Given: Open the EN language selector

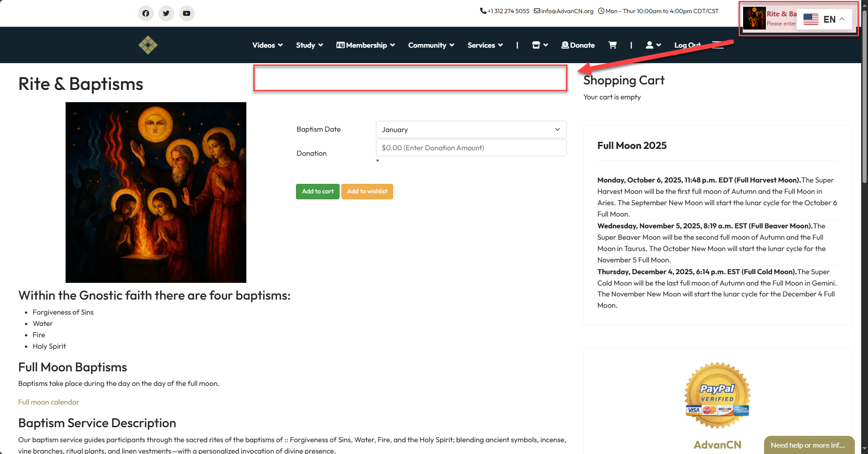Looking at the screenshot, I should pyautogui.click(x=824, y=19).
